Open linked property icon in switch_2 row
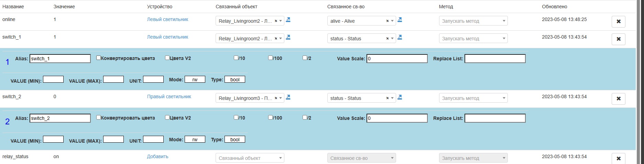This screenshot has height=164, width=644. pos(400,97)
